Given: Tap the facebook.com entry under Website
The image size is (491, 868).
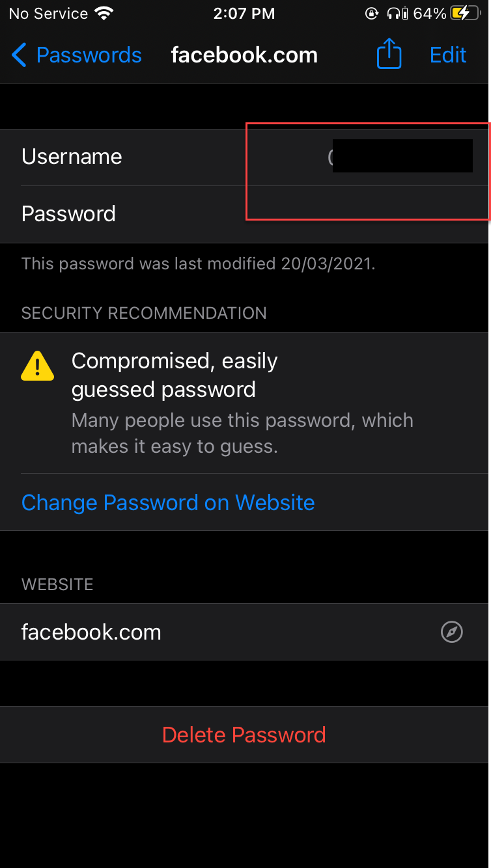Looking at the screenshot, I should (91, 632).
